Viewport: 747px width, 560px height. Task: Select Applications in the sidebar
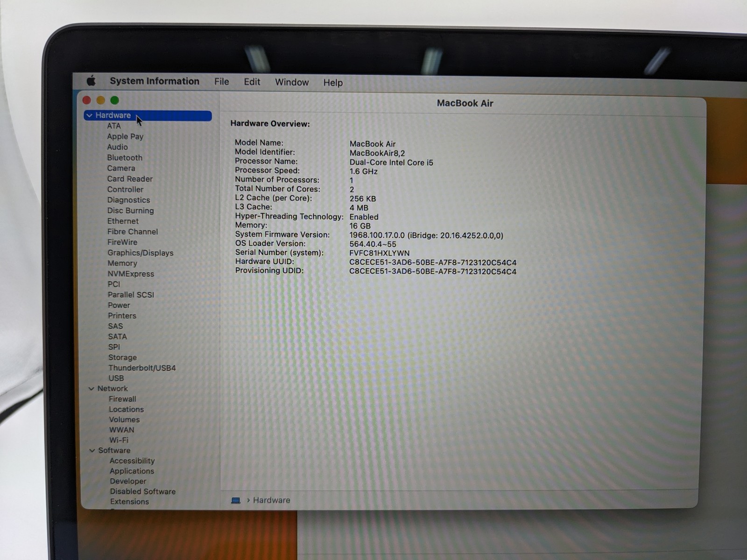(132, 471)
